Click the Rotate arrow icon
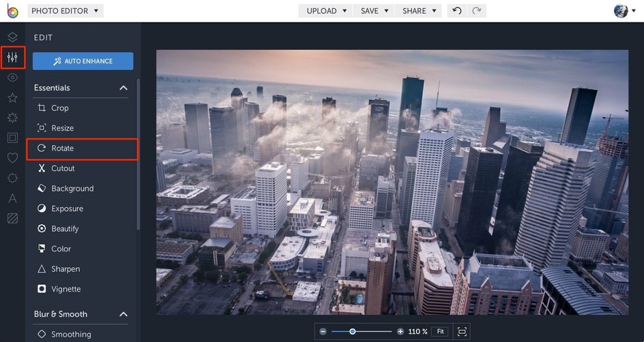This screenshot has width=644, height=342. (42, 148)
